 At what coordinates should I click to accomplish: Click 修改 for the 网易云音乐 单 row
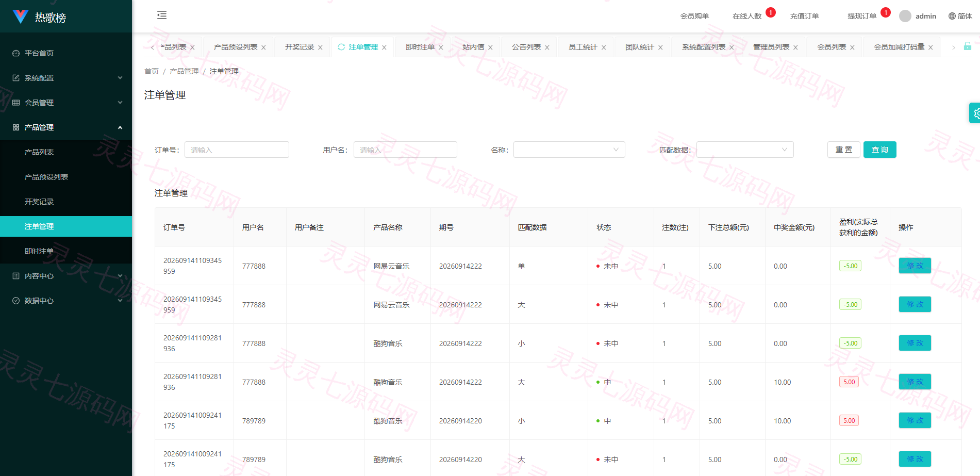(915, 266)
